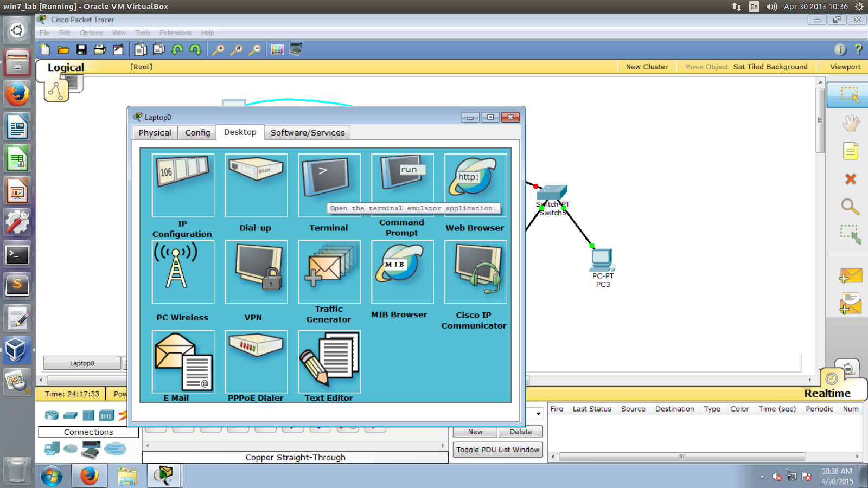Select the Routers device category
The height and width of the screenshot is (488, 868).
pos(52,415)
